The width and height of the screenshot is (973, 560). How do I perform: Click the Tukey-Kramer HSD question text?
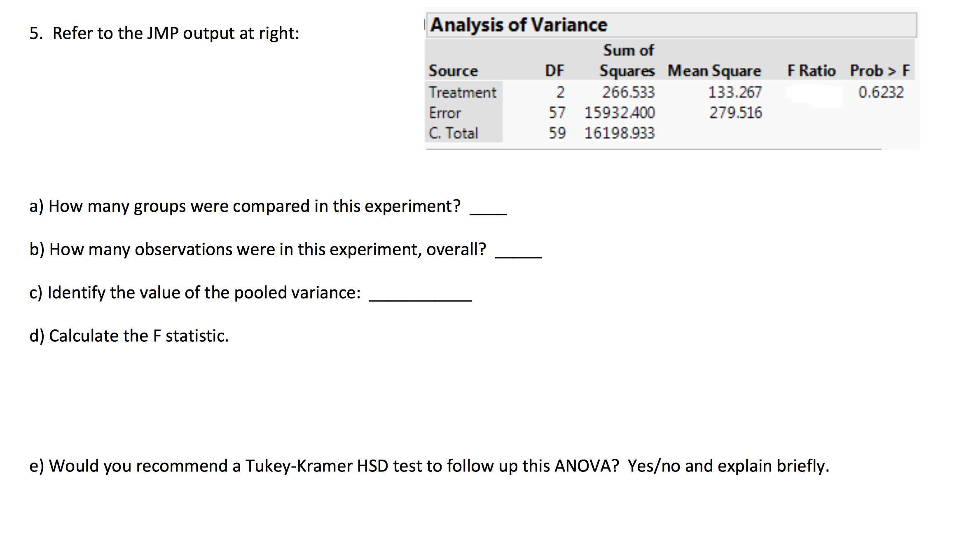pos(429,466)
